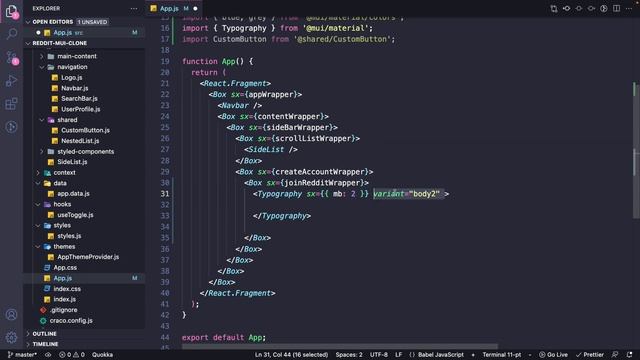
Task: Open the Manage gear icon
Action: point(11,337)
